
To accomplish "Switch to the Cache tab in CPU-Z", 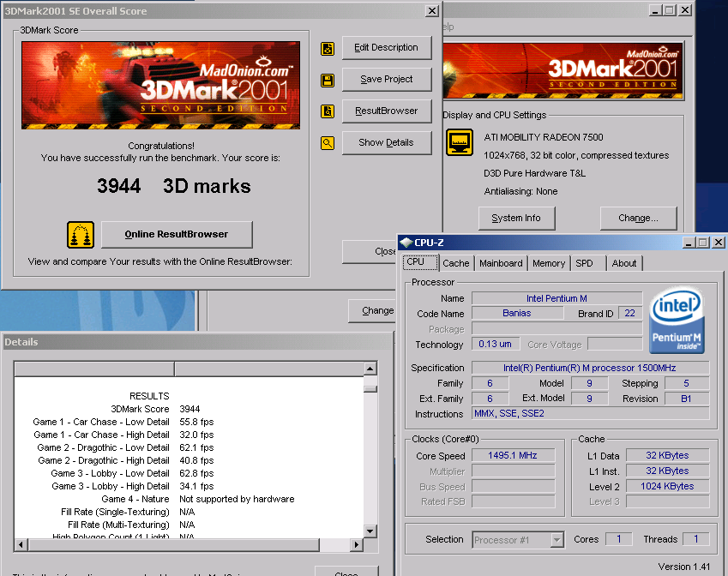I will (456, 264).
